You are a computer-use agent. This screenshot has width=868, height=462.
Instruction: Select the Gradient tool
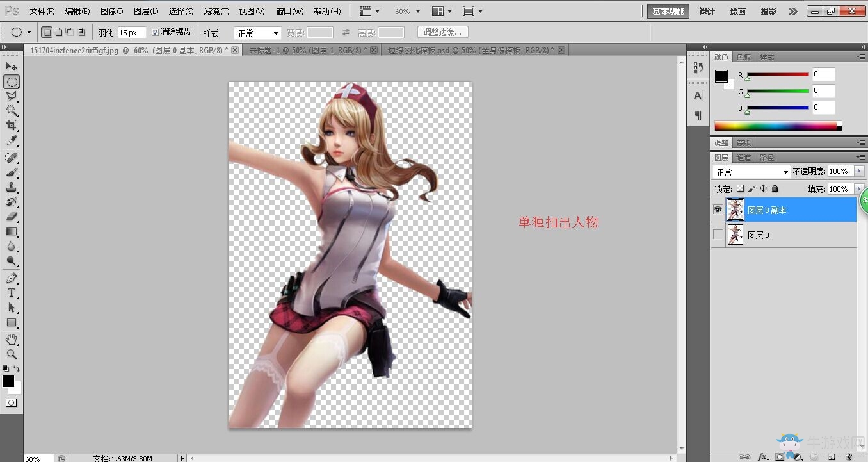click(x=12, y=231)
